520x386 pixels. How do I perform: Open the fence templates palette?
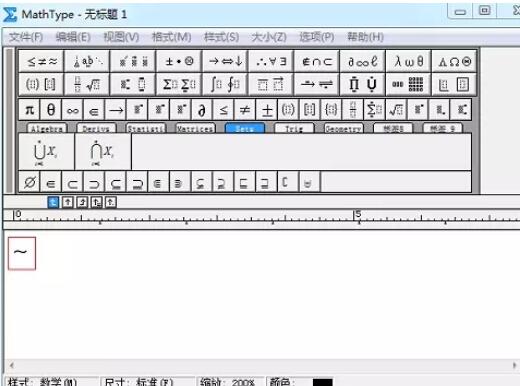[x=41, y=84]
